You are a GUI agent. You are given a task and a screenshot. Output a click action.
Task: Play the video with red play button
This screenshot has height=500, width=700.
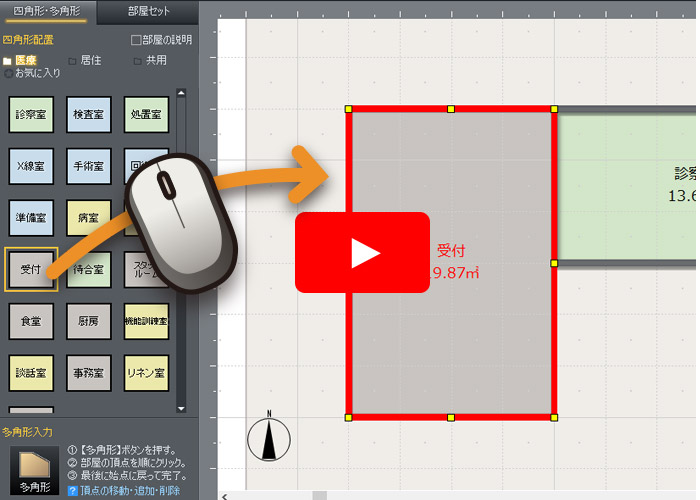pos(362,253)
